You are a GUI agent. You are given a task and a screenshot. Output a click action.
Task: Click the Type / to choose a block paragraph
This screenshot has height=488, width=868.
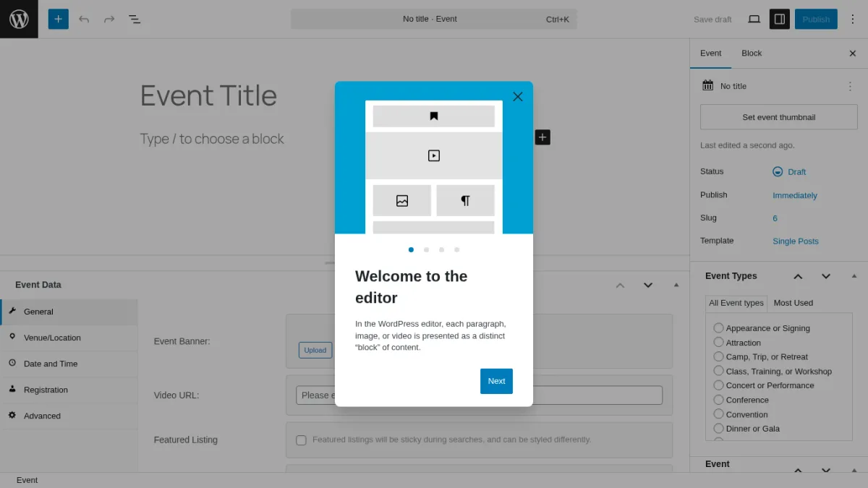[212, 139]
